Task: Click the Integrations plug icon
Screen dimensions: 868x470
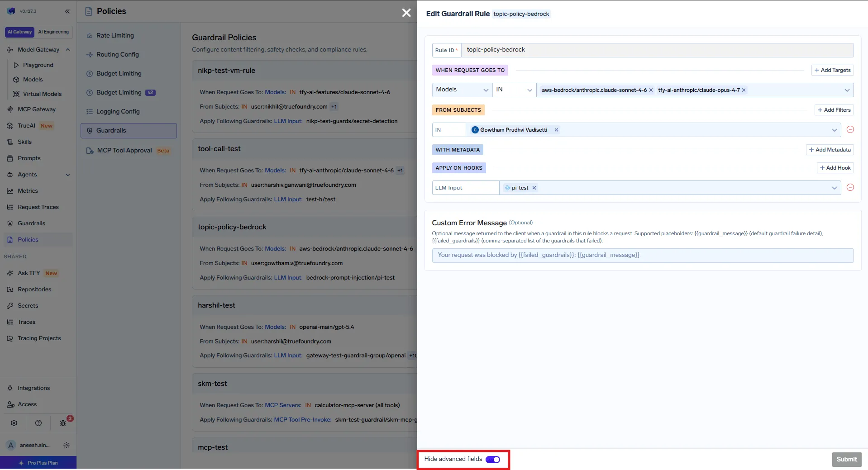Action: (x=10, y=388)
